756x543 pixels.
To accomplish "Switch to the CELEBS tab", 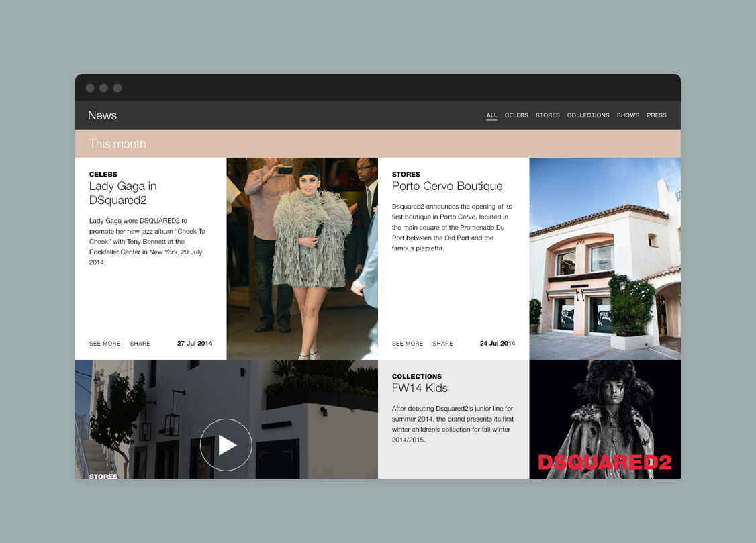I will click(x=516, y=115).
